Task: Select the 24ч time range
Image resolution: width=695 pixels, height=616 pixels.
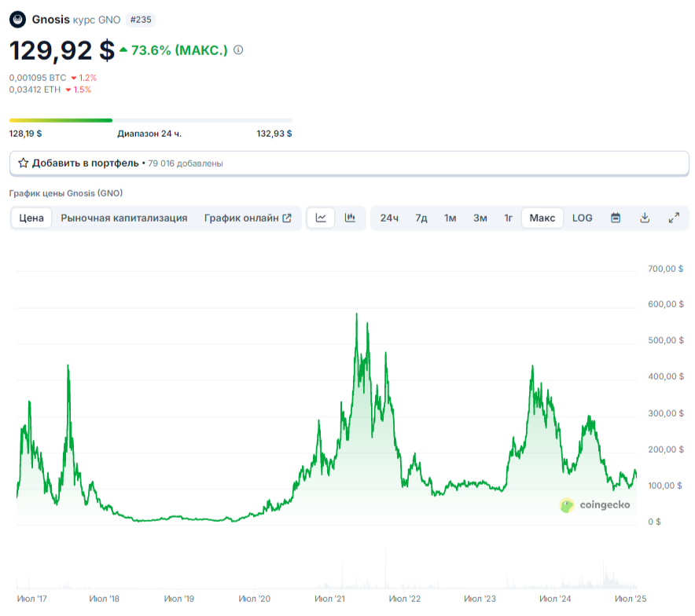Action: 389,218
